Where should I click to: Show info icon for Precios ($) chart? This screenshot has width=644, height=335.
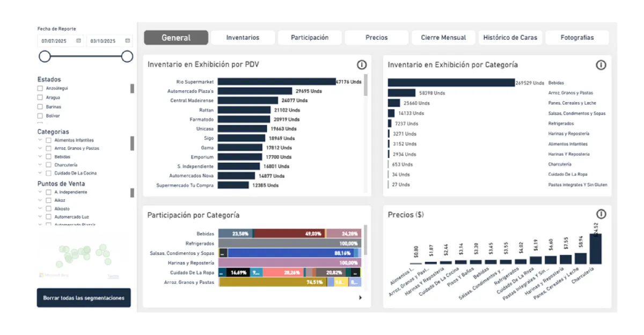point(601,214)
